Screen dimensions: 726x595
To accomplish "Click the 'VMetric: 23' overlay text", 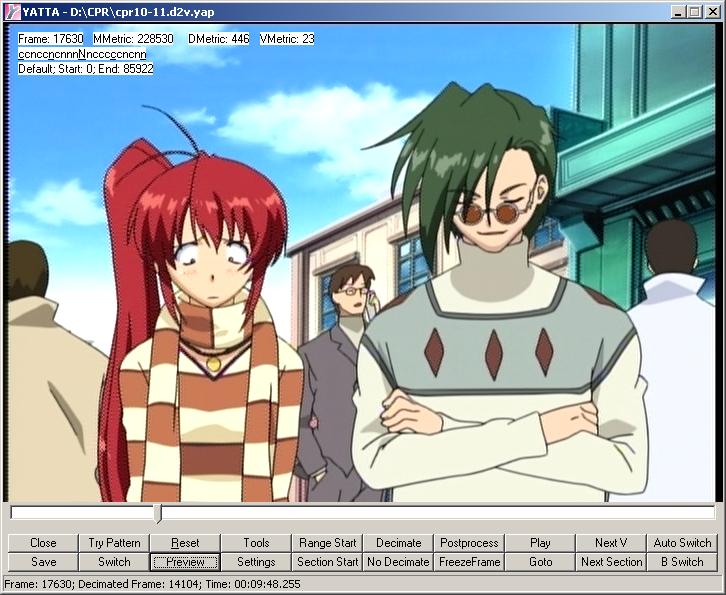I will (287, 39).
